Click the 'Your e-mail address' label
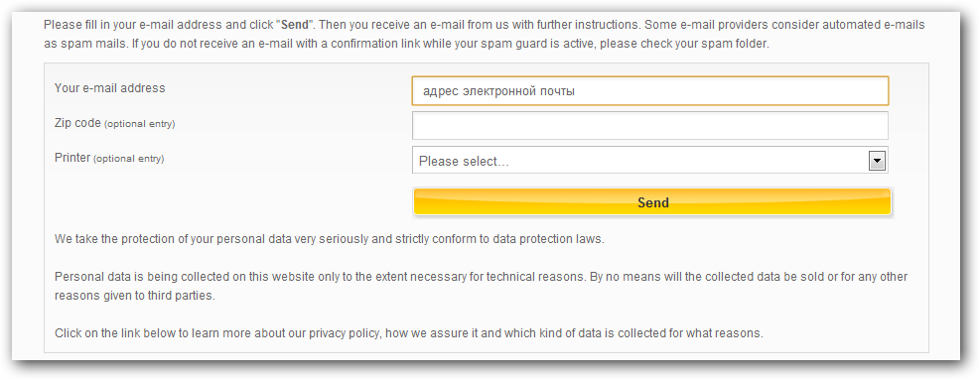This screenshot has height=380, width=980. click(x=110, y=88)
